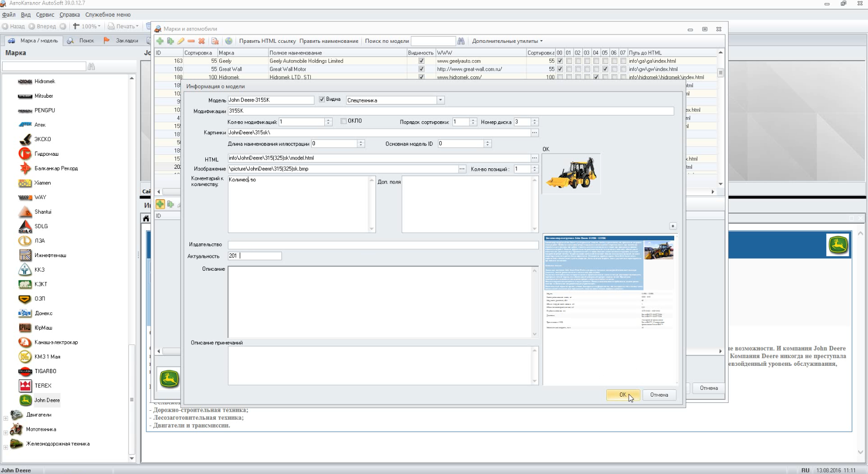Click Править HTML ссылку
Viewport: 868px width, 474px height.
pyautogui.click(x=267, y=41)
